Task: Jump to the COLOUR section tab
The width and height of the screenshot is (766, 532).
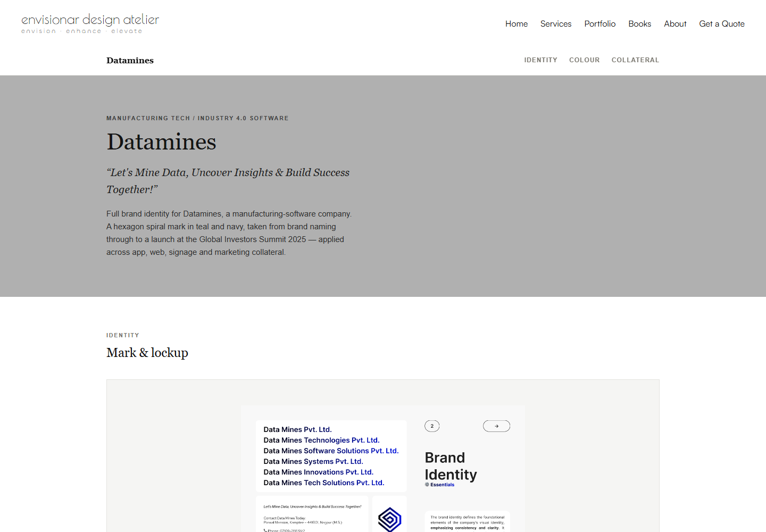Action: (x=584, y=60)
